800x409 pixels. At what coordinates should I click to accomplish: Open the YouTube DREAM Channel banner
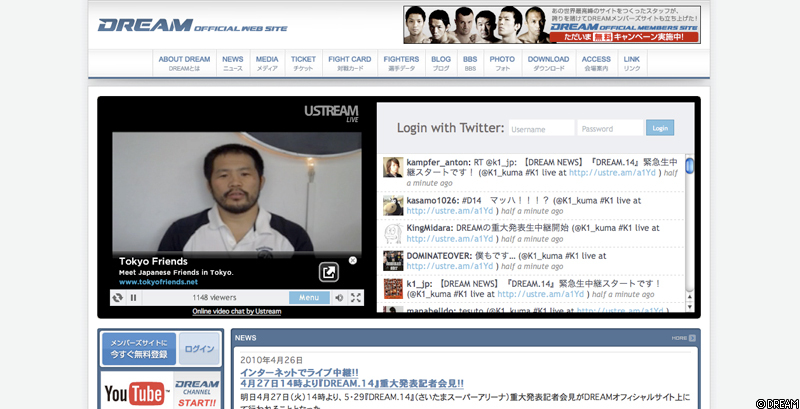[161, 390]
